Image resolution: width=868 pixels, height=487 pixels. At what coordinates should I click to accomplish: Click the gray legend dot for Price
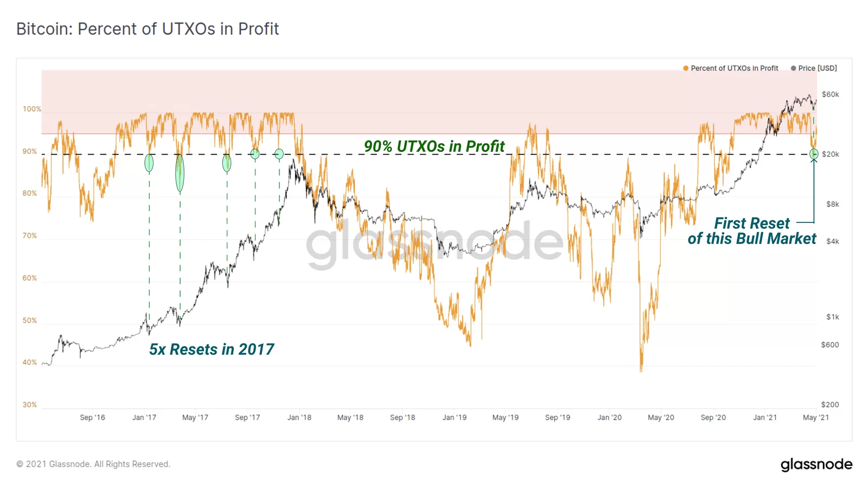pyautogui.click(x=793, y=68)
